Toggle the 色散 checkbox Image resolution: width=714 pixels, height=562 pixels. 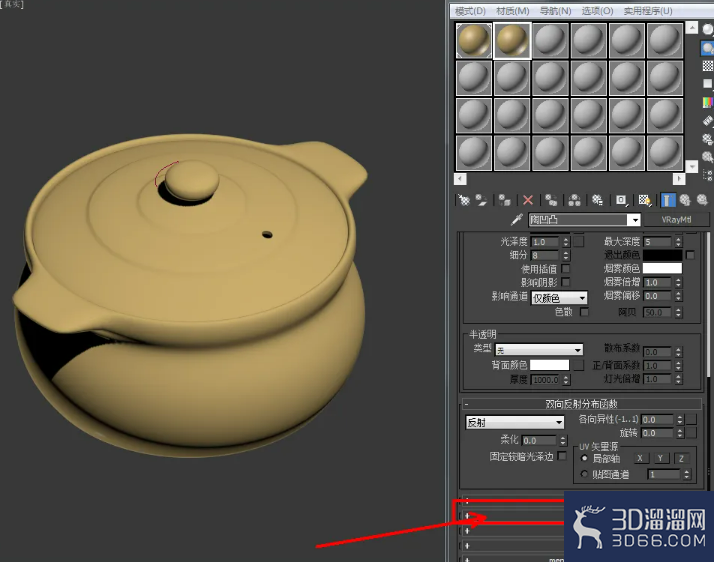point(584,312)
